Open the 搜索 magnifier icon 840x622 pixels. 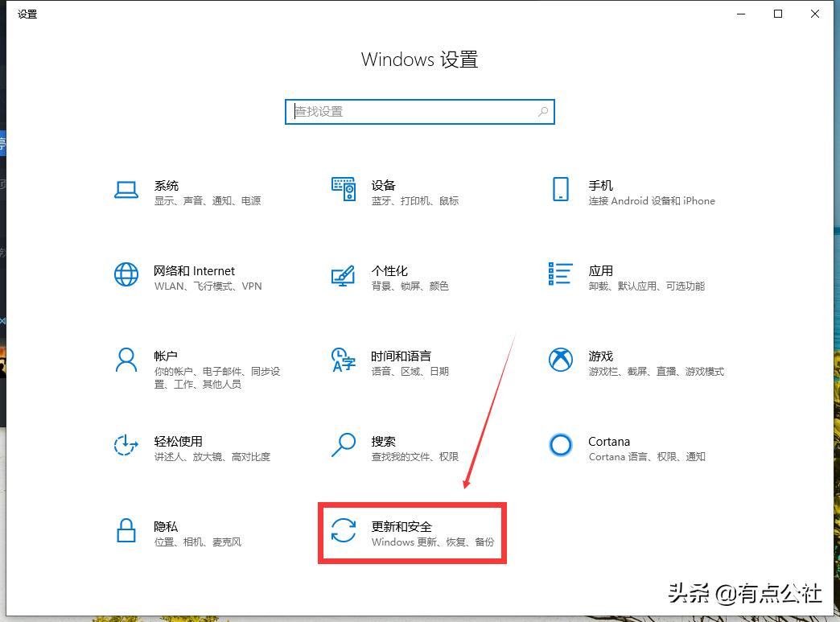pyautogui.click(x=344, y=446)
